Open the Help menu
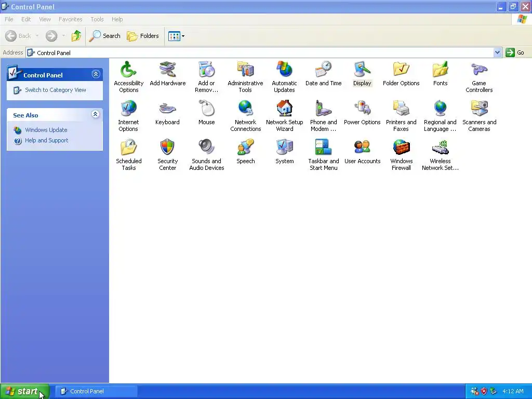 click(x=117, y=19)
